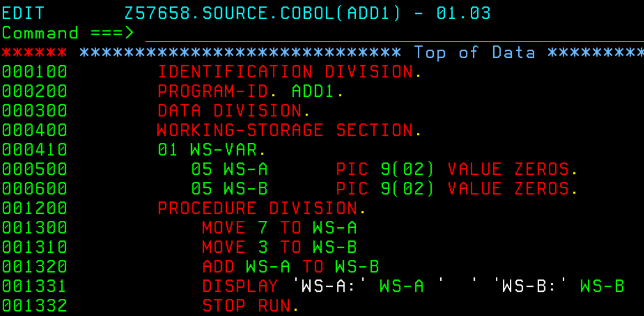Select line number 001332
The height and width of the screenshot is (316, 644).
tap(34, 305)
